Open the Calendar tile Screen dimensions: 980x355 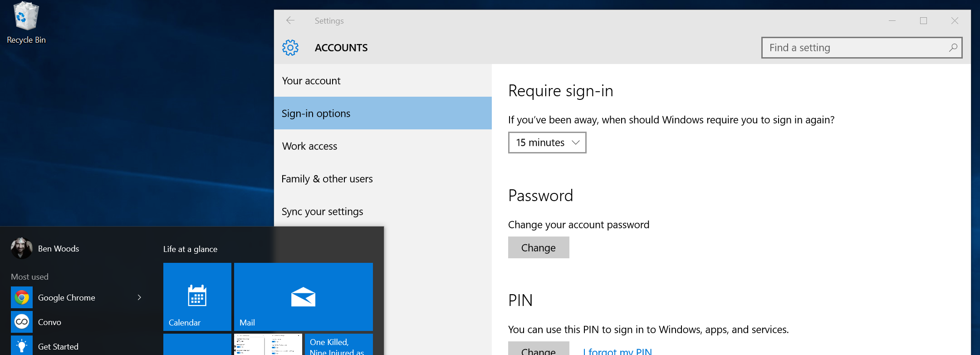click(x=197, y=297)
